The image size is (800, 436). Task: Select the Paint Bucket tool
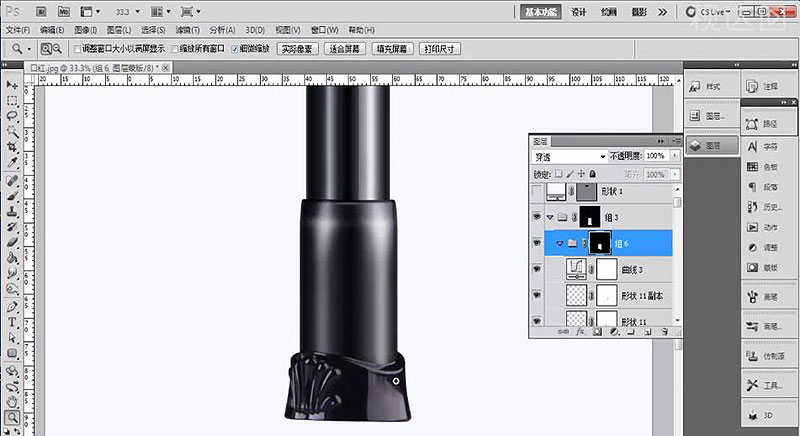12,258
